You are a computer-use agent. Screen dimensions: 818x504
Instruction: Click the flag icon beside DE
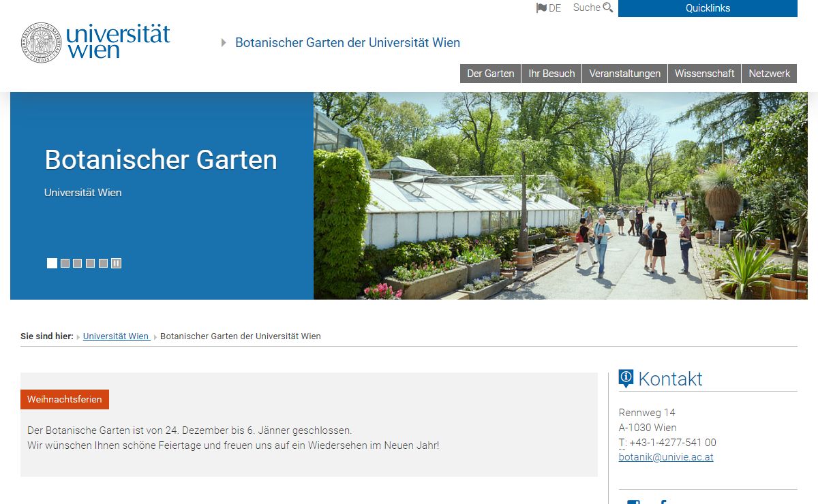[x=541, y=8]
